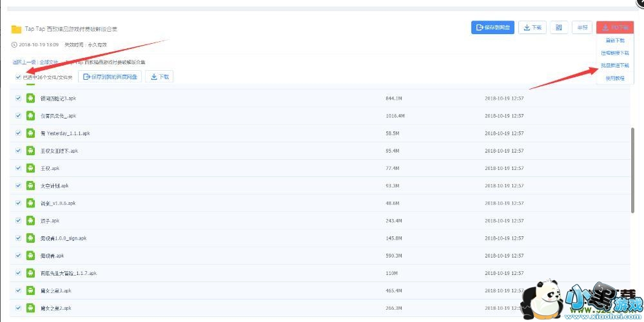Uncheck the checkbox for 双子.apk
644x322 pixels.
point(18,221)
